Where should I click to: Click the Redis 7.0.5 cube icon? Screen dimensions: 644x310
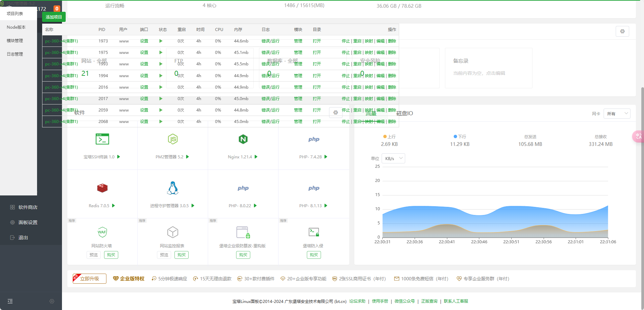pos(102,188)
